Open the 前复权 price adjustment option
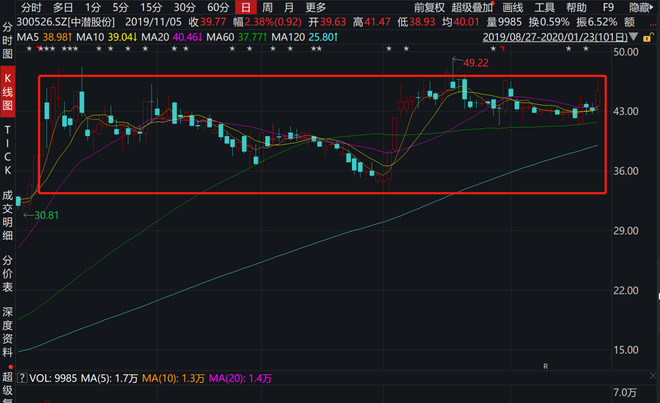Screen dimensions: 660x403 (x=429, y=7)
